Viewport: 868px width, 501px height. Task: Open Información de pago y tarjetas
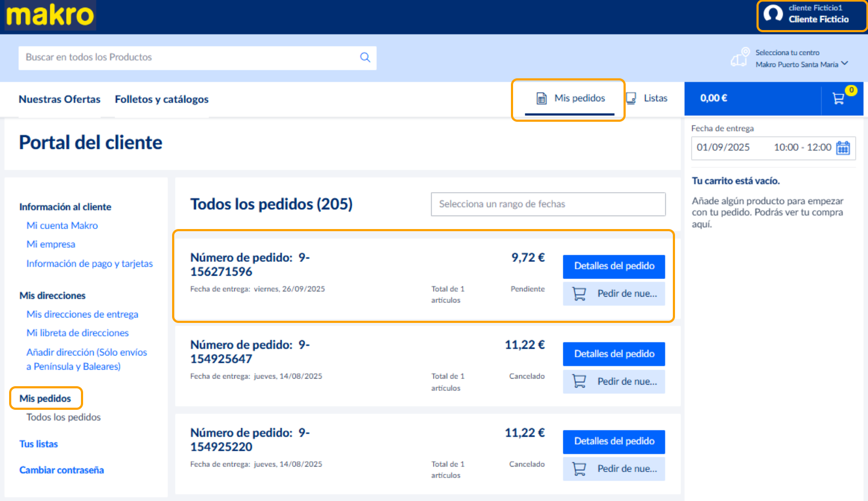coord(90,264)
